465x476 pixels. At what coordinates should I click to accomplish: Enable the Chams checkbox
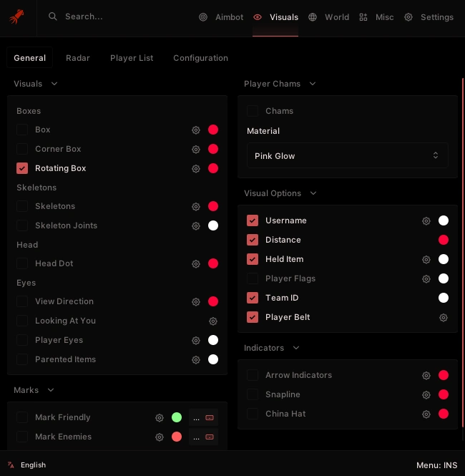(253, 111)
